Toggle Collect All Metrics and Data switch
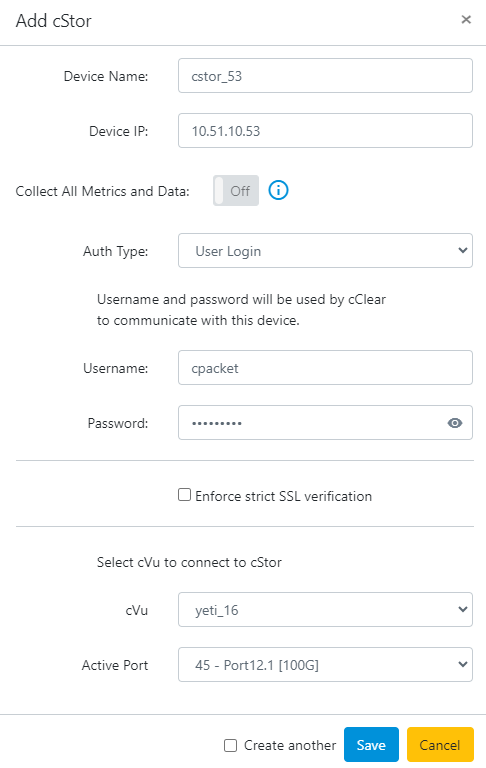This screenshot has height=768, width=486. pos(236,191)
